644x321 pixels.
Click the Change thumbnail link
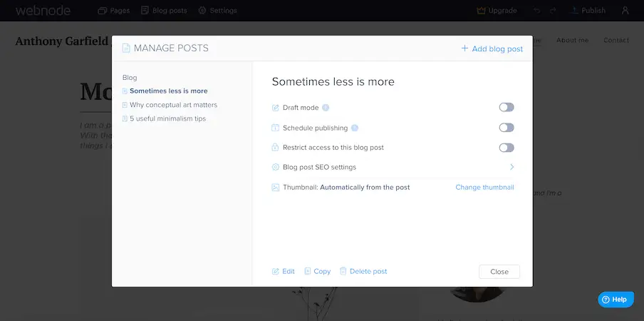click(484, 188)
